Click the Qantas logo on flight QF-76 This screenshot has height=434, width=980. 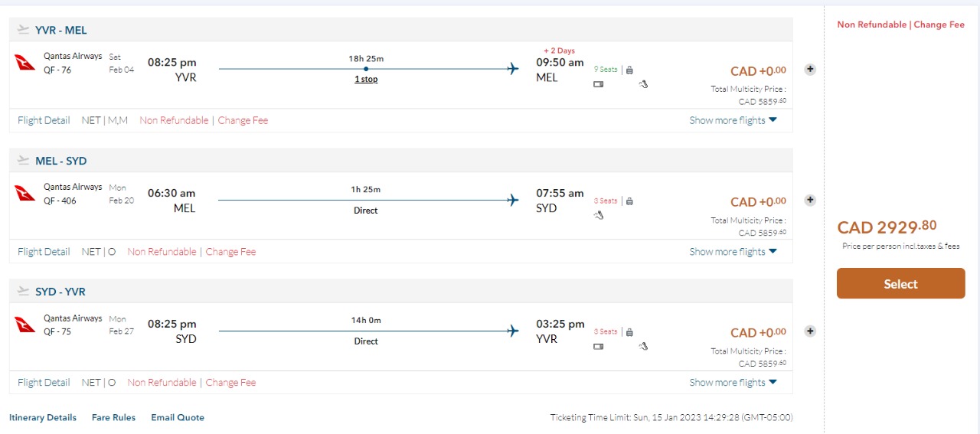pyautogui.click(x=25, y=62)
